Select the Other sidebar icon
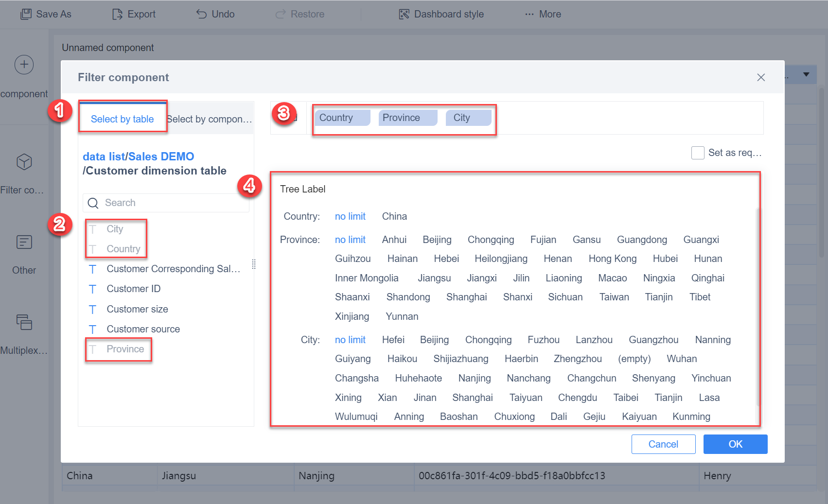 click(x=24, y=242)
